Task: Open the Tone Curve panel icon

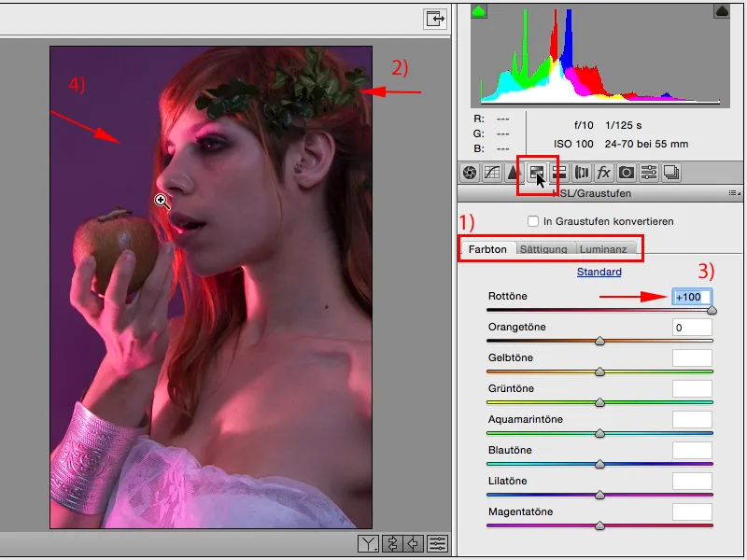Action: 492,173
